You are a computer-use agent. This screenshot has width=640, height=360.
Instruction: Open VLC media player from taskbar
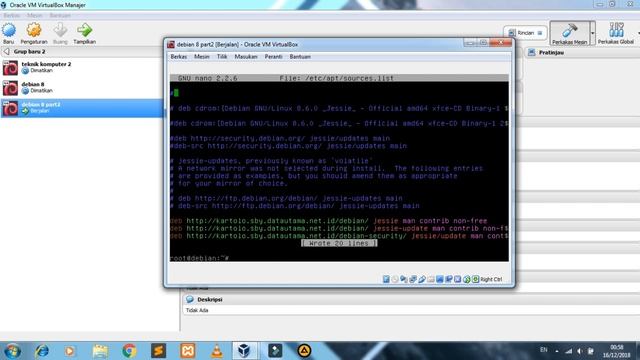(217, 351)
